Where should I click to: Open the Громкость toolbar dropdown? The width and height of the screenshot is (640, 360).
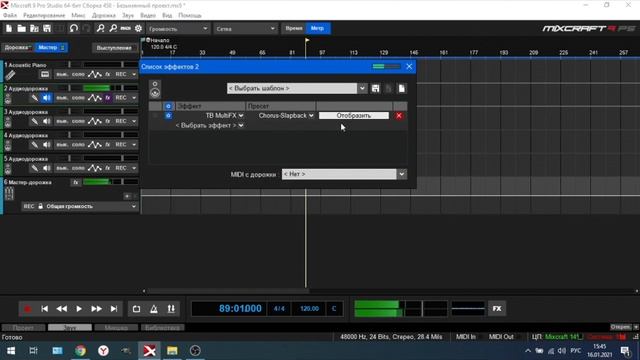(178, 29)
